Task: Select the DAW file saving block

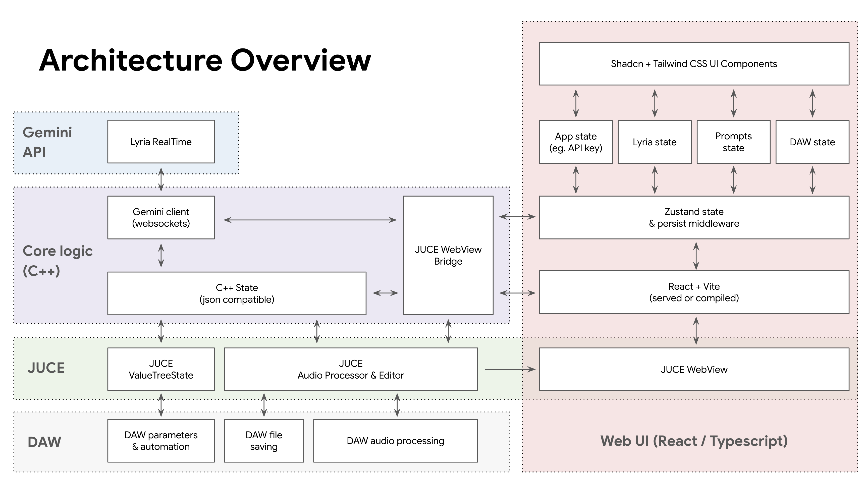Action: pyautogui.click(x=263, y=441)
